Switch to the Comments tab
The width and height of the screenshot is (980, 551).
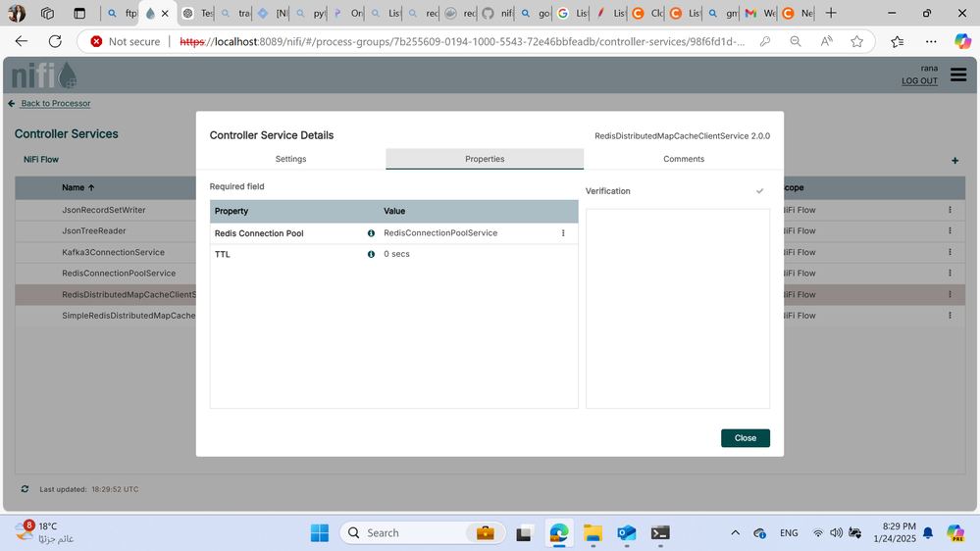(683, 159)
